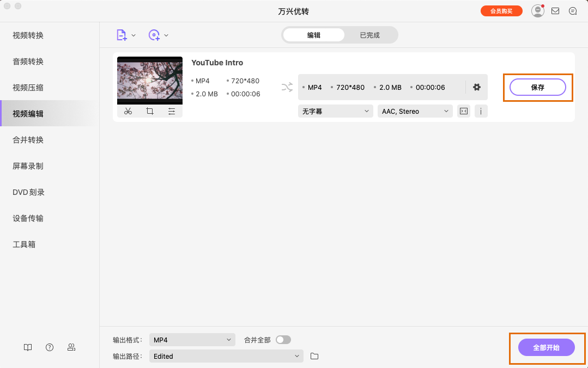
Task: Click the YouTube Intro video thumbnail
Action: [150, 80]
